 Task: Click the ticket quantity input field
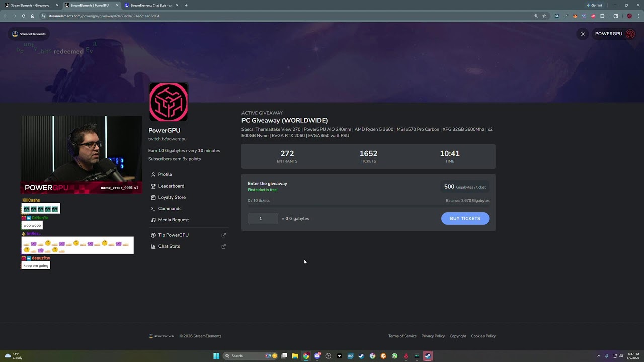(x=263, y=218)
